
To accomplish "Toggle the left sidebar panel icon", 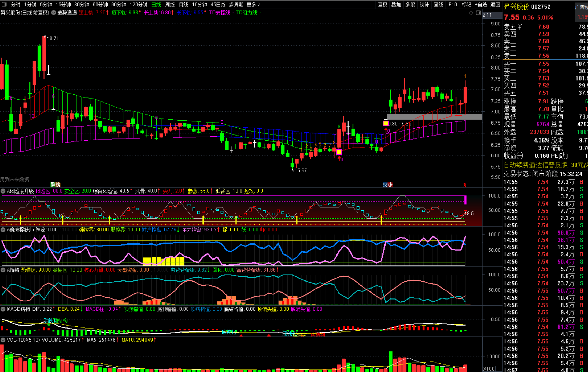I will [4, 4].
